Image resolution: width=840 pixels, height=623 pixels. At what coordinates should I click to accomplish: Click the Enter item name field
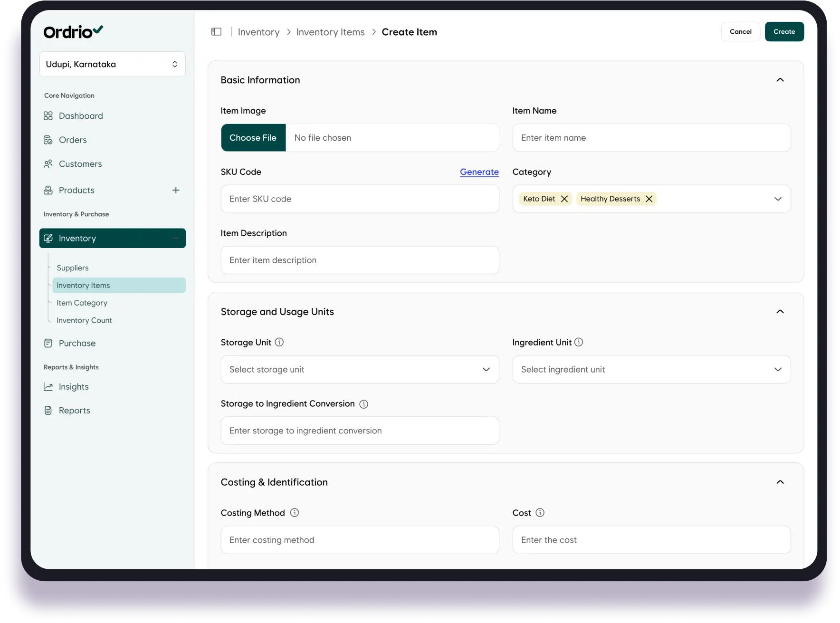651,138
